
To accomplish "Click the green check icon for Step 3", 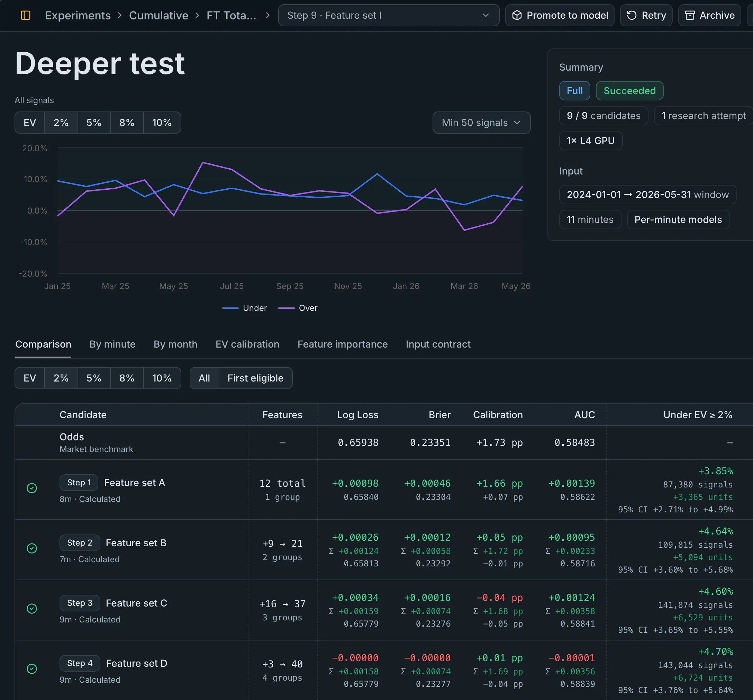I will [x=32, y=608].
